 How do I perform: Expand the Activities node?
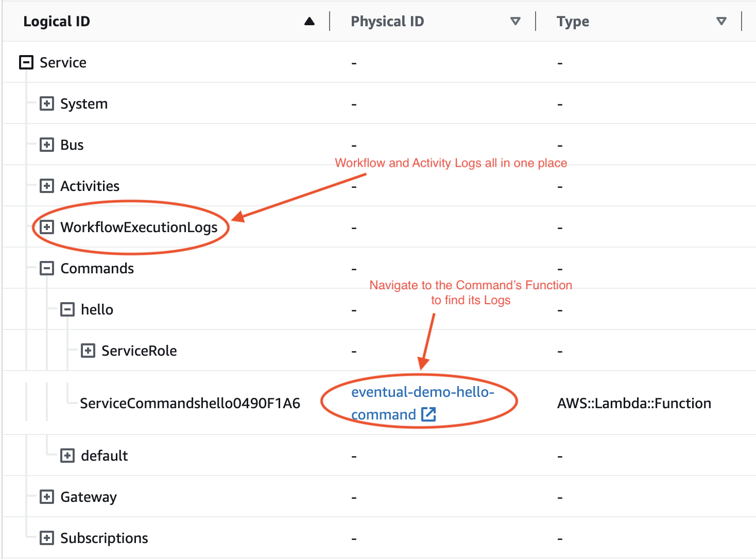47,186
